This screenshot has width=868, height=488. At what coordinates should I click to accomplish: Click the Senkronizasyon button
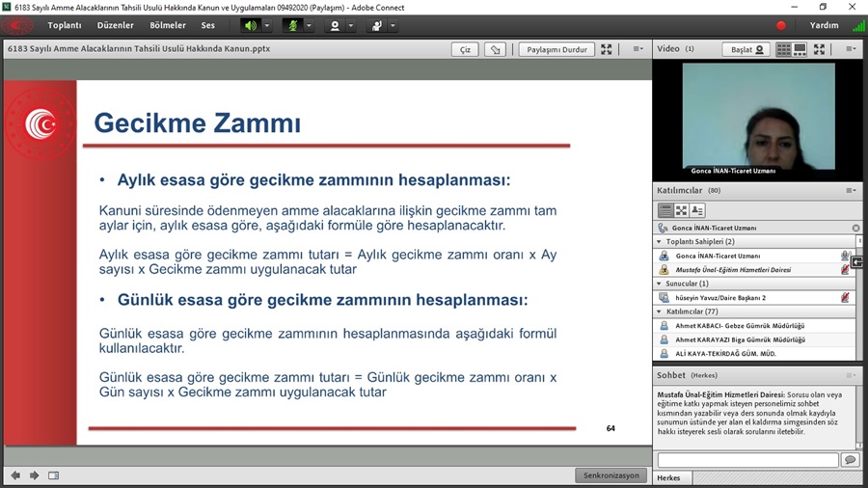click(611, 475)
